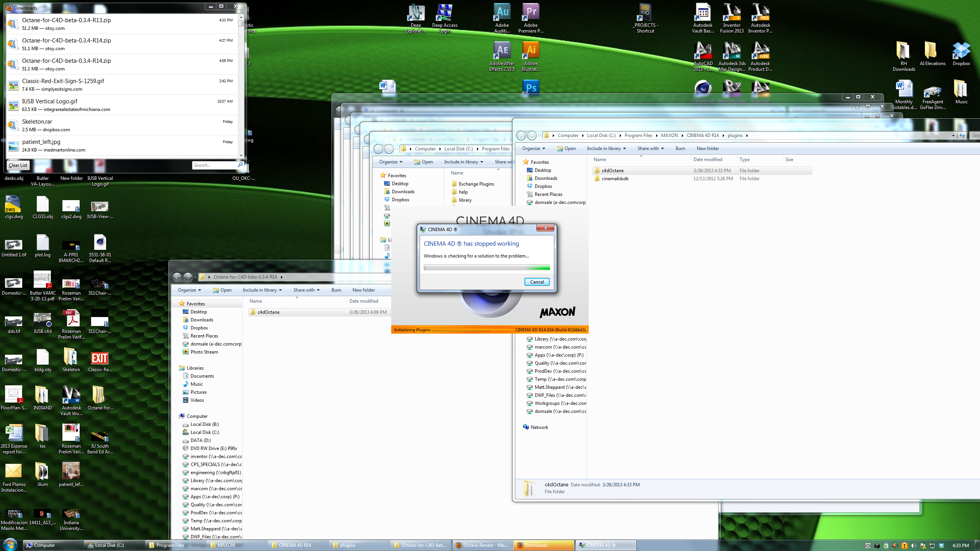Image resolution: width=980 pixels, height=551 pixels.
Task: Select the AI Elevations desktop folder
Action: [x=933, y=54]
